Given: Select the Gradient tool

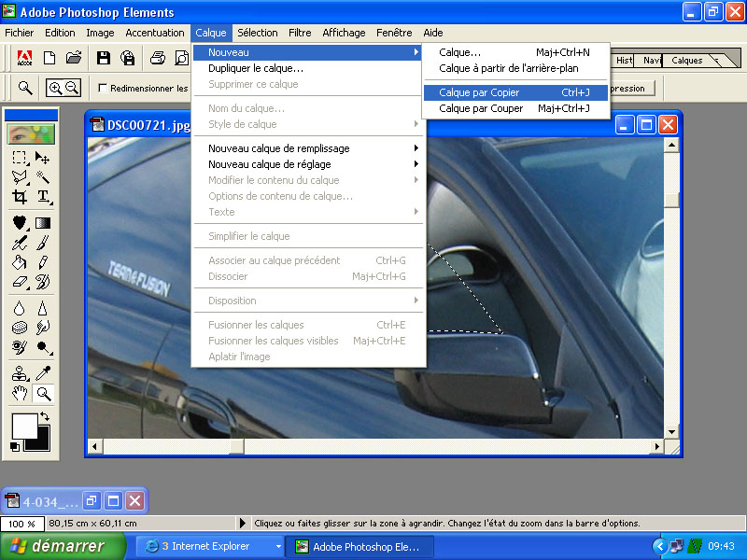Looking at the screenshot, I should [43, 222].
